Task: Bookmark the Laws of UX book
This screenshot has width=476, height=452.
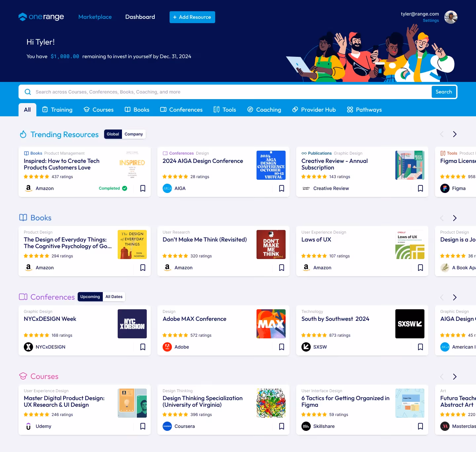Action: click(x=420, y=268)
